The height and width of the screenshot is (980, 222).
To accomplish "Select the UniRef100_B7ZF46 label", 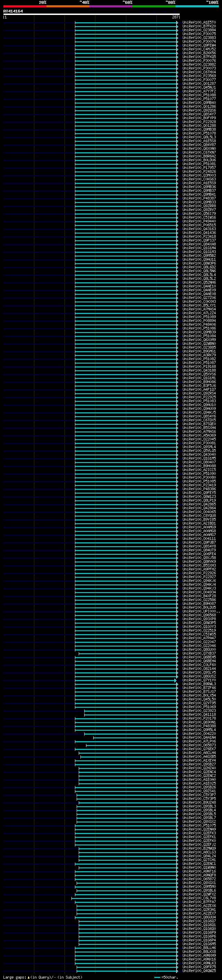I will (199, 688).
